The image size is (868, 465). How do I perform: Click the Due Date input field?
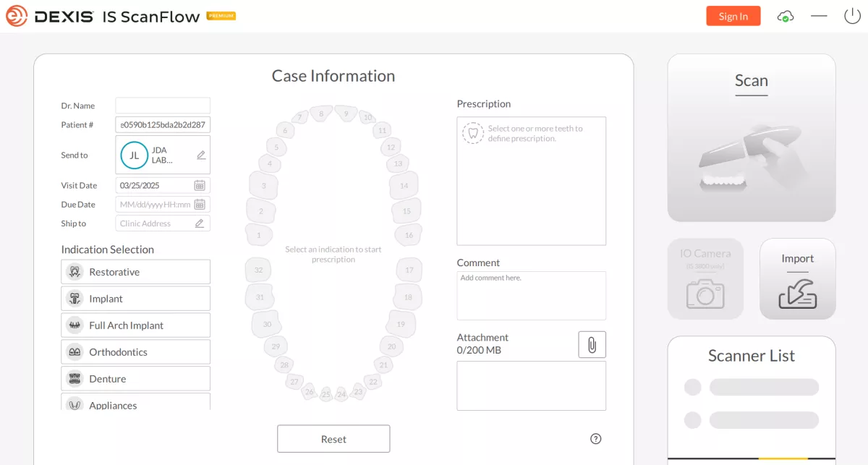pos(163,205)
